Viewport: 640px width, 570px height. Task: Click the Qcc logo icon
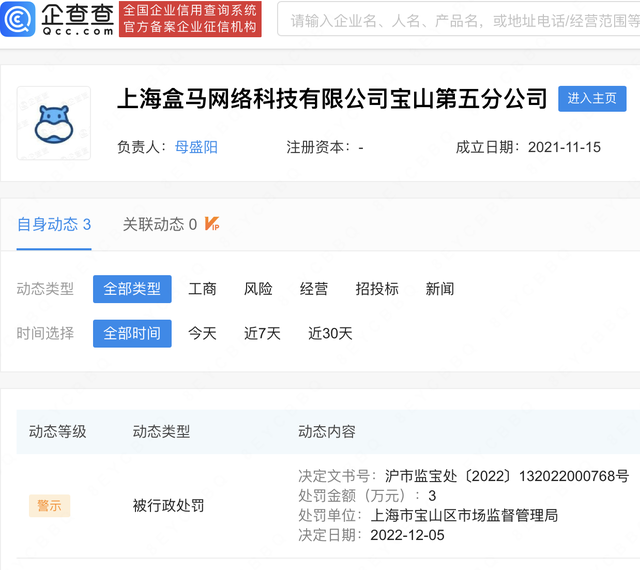coord(18,19)
